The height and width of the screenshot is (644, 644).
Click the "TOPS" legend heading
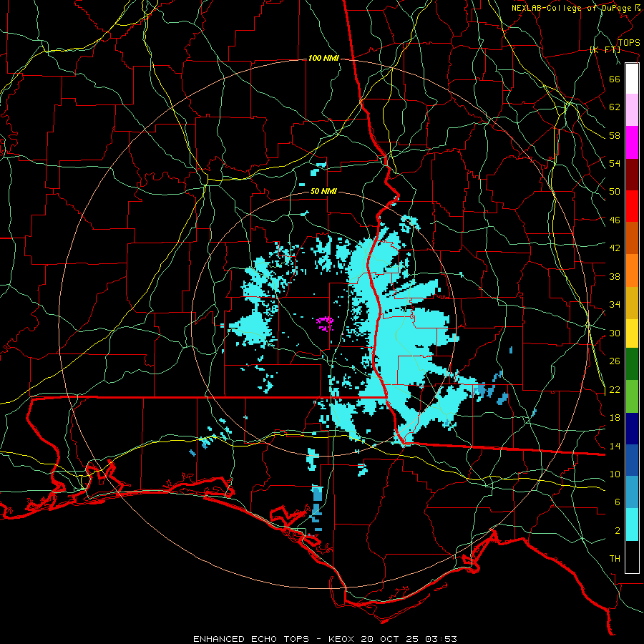(x=629, y=43)
